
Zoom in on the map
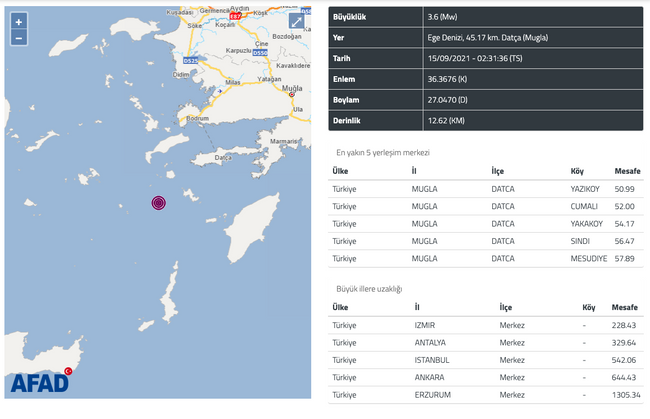pyautogui.click(x=19, y=21)
